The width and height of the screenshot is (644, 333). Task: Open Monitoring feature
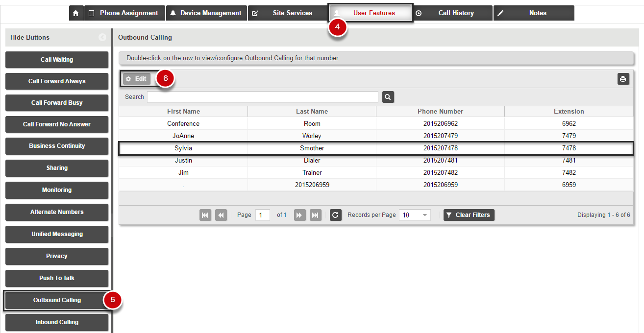pos(57,190)
